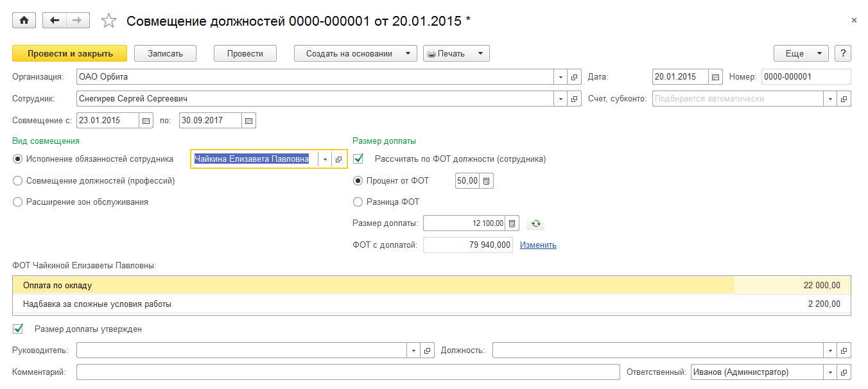Image resolution: width=868 pixels, height=389 pixels.
Task: Click calculator icon next to Размер доплаты
Action: point(512,224)
